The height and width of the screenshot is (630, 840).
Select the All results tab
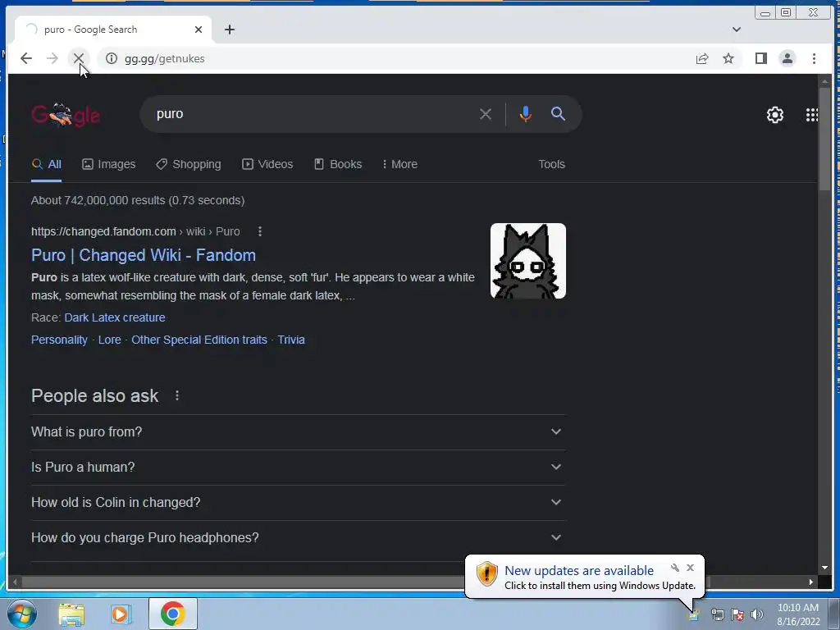coord(46,164)
